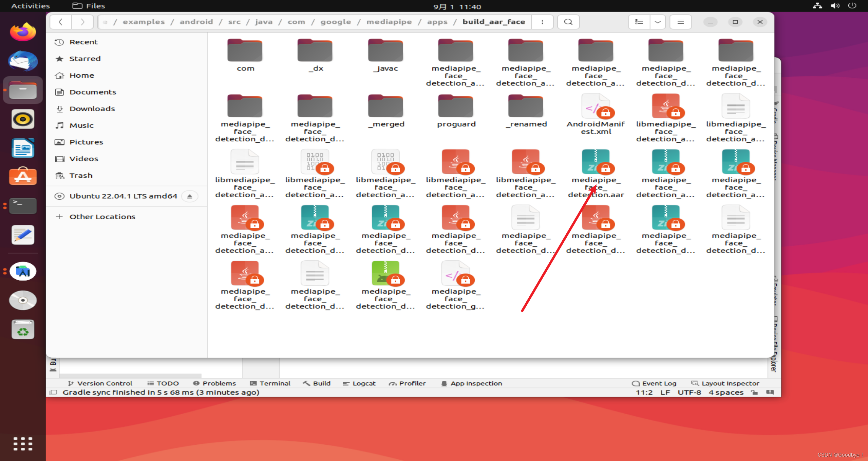The height and width of the screenshot is (461, 868).
Task: Click the android path segment
Action: pyautogui.click(x=196, y=22)
